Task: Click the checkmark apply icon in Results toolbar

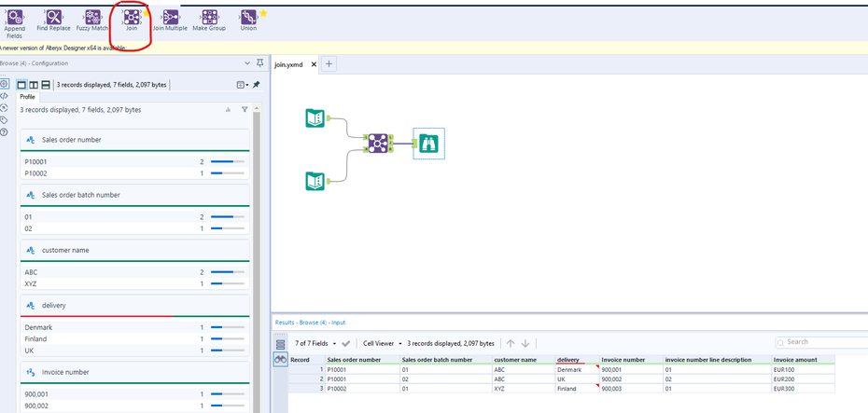Action: [346, 343]
